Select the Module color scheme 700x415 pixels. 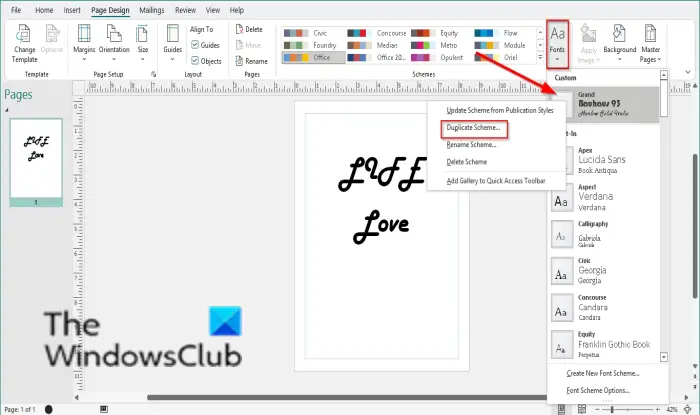pyautogui.click(x=504, y=45)
